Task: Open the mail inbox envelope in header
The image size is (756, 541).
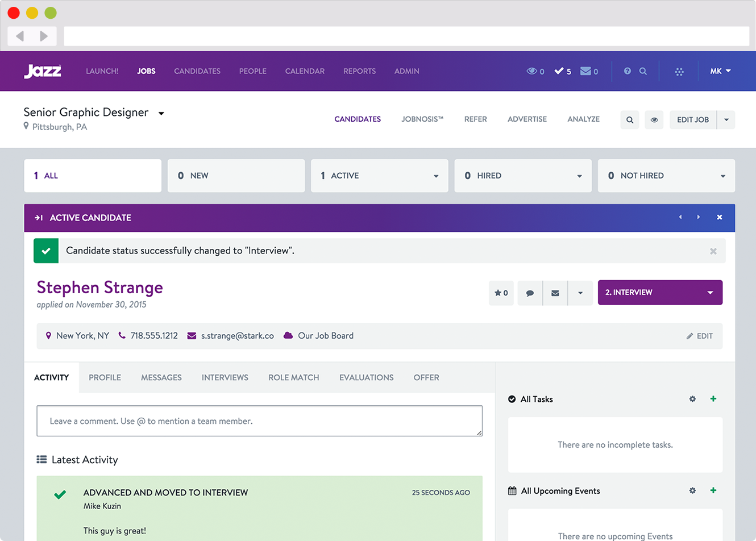Action: 589,71
